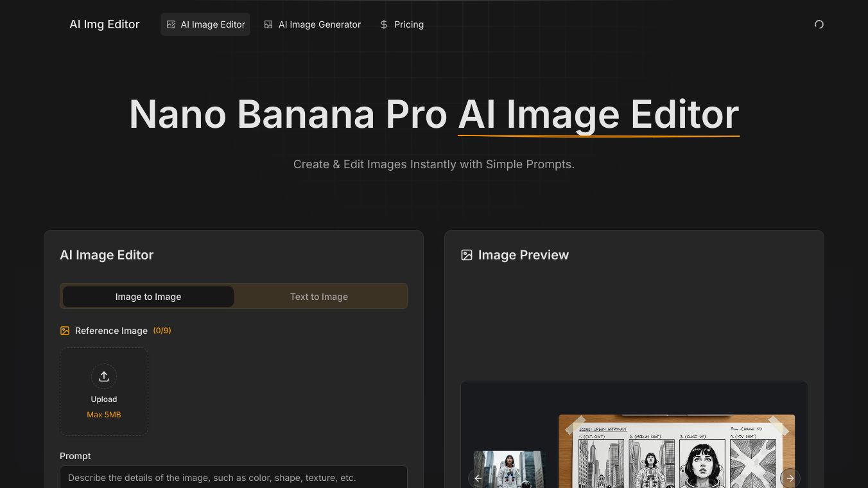Click the 'AI Image Editor' panel heading
This screenshot has height=488, width=868.
107,255
